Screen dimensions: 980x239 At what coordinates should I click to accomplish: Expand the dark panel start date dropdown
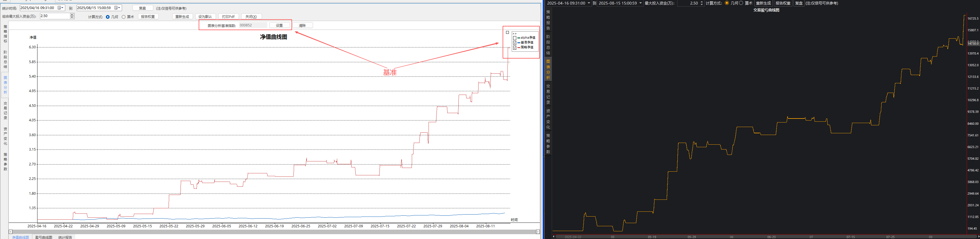[x=589, y=3]
